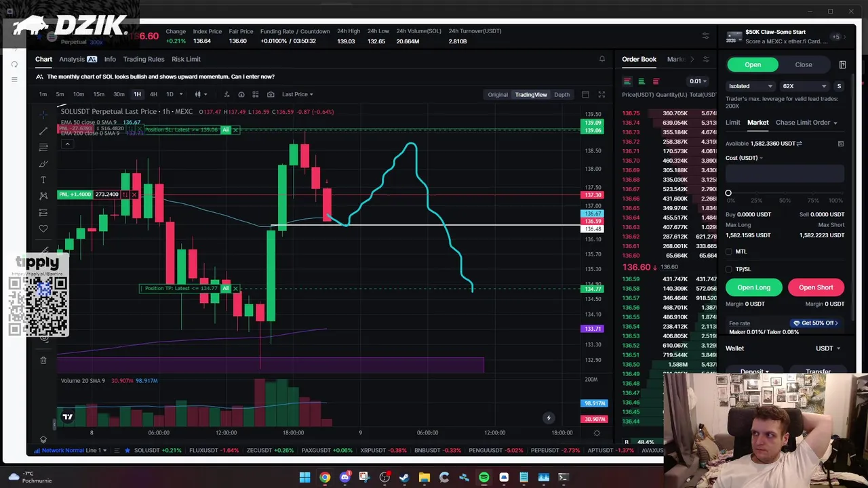Select the 4H timeframe
The image size is (868, 488).
[153, 94]
